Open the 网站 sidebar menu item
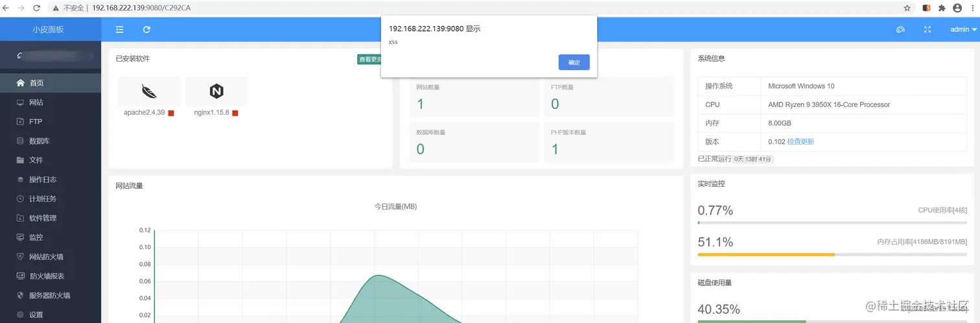 click(51, 102)
